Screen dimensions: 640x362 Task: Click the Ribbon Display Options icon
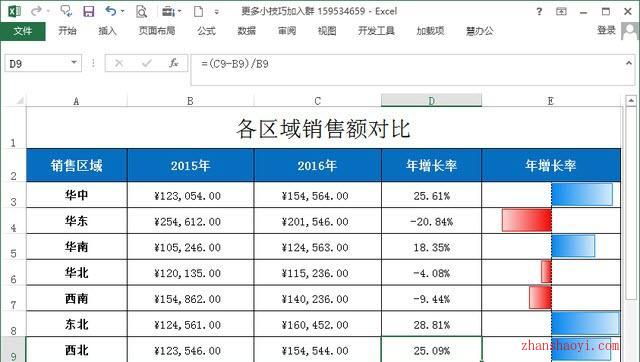click(562, 11)
